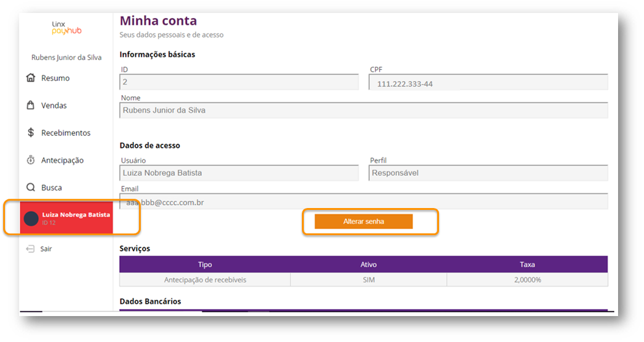Click the SIM cell in Serviços table
This screenshot has width=644, height=342.
click(369, 280)
